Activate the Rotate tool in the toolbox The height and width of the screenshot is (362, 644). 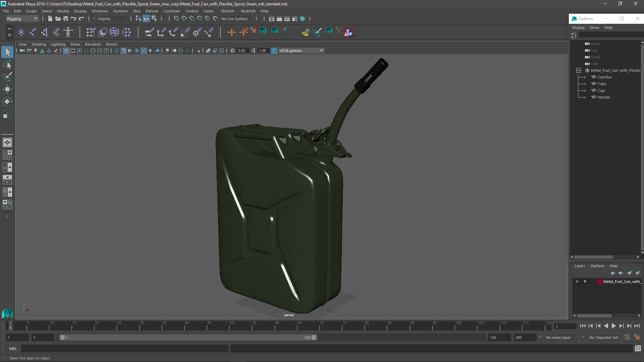pyautogui.click(x=7, y=102)
